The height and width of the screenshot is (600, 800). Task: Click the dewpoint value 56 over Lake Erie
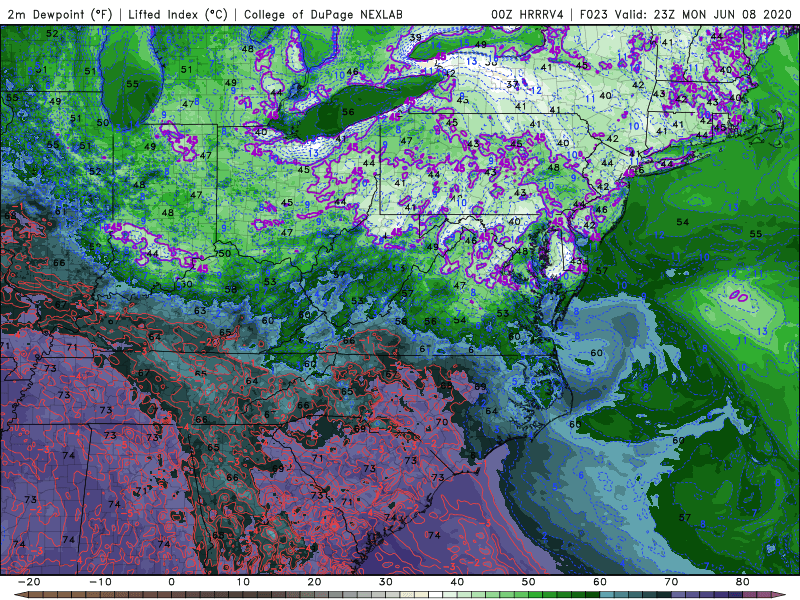(348, 112)
